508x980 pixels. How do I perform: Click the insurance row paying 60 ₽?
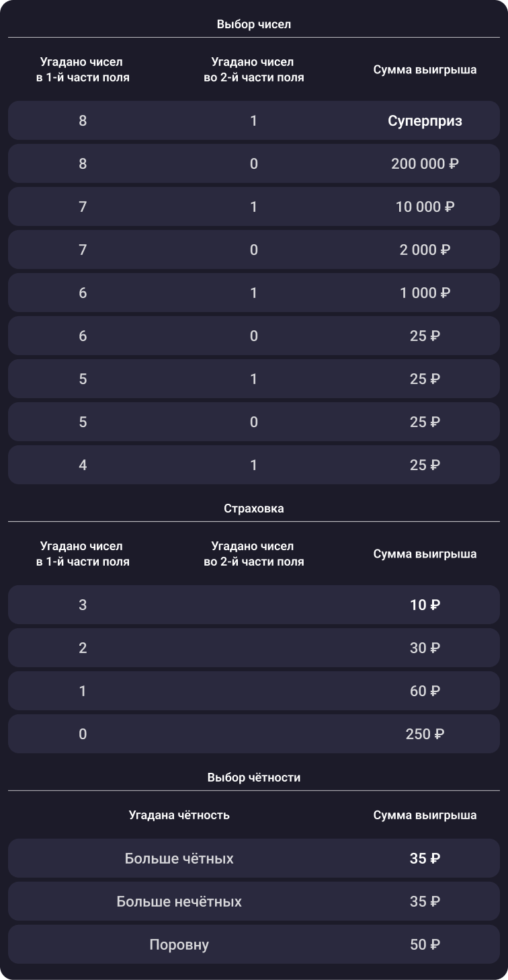[253, 691]
